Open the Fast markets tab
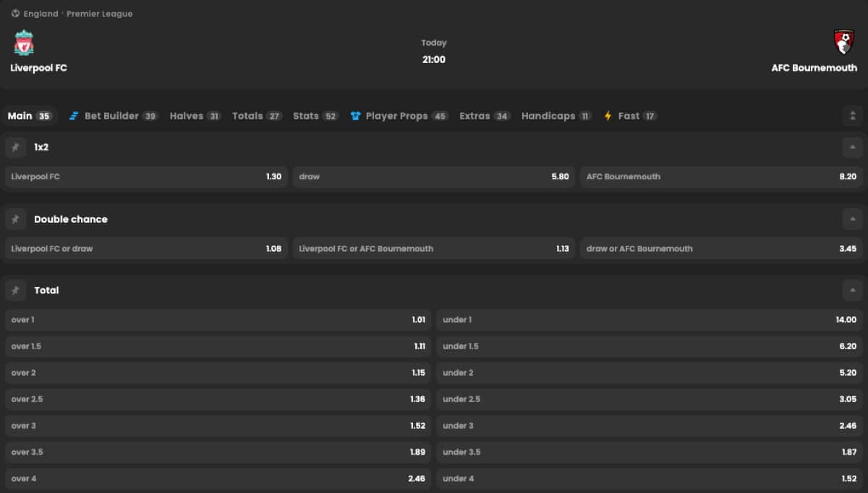This screenshot has height=493, width=868. coord(631,116)
